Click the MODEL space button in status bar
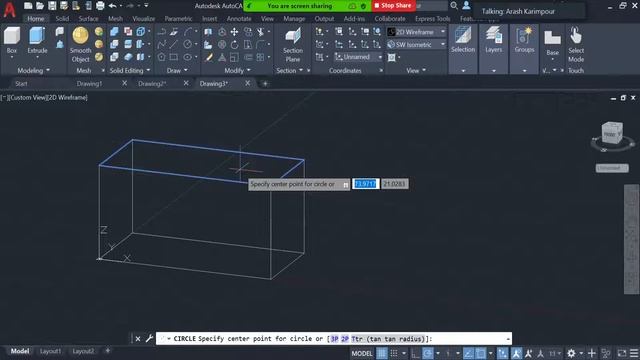 point(362,353)
